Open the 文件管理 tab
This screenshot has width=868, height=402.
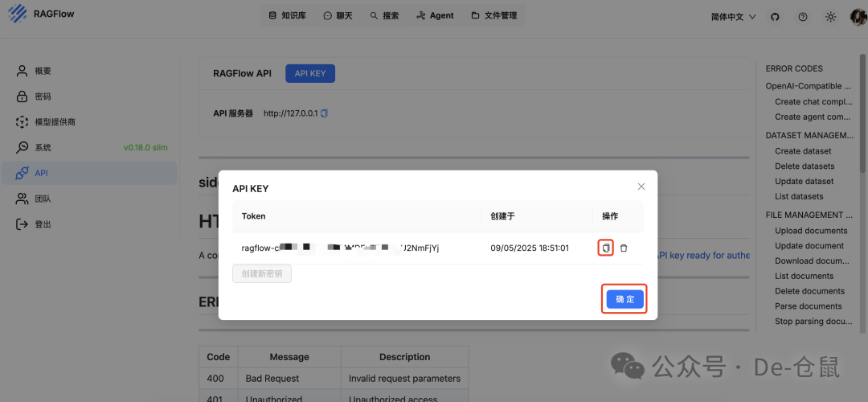tap(494, 15)
